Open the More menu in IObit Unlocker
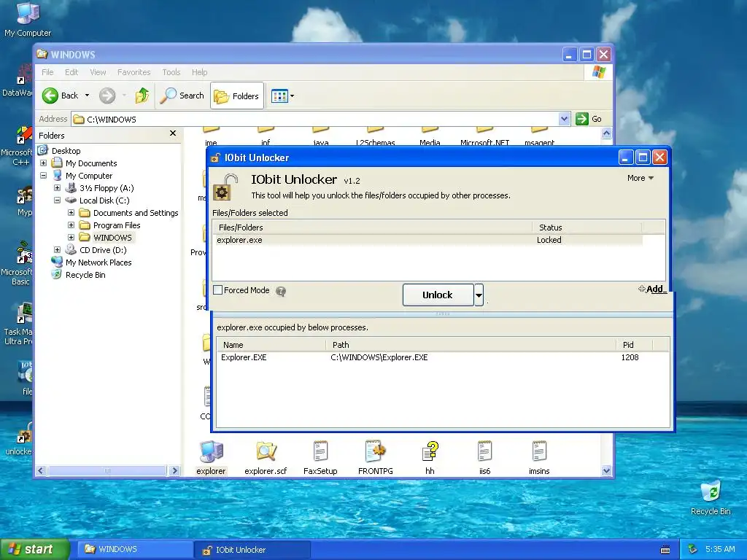The image size is (747, 560). [x=640, y=178]
